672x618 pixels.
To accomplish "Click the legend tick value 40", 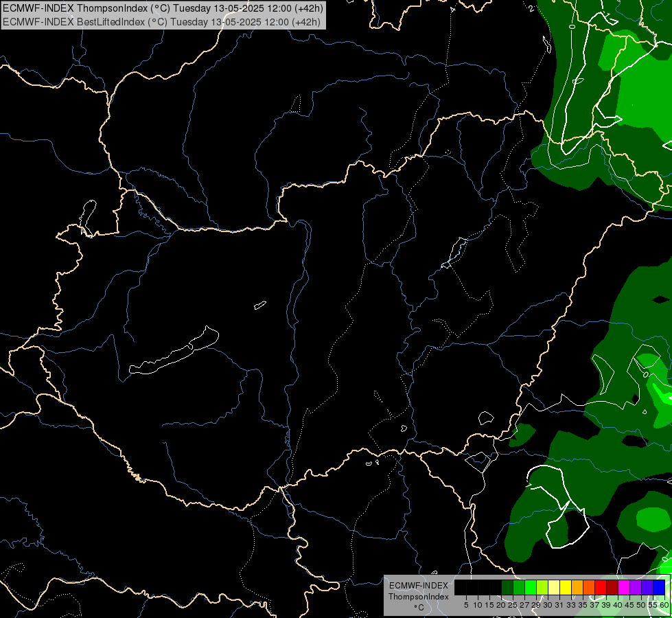I will point(618,605).
